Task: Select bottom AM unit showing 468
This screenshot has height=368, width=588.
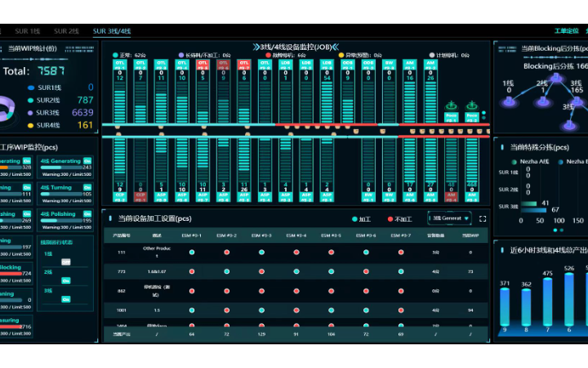Action: 472,170
